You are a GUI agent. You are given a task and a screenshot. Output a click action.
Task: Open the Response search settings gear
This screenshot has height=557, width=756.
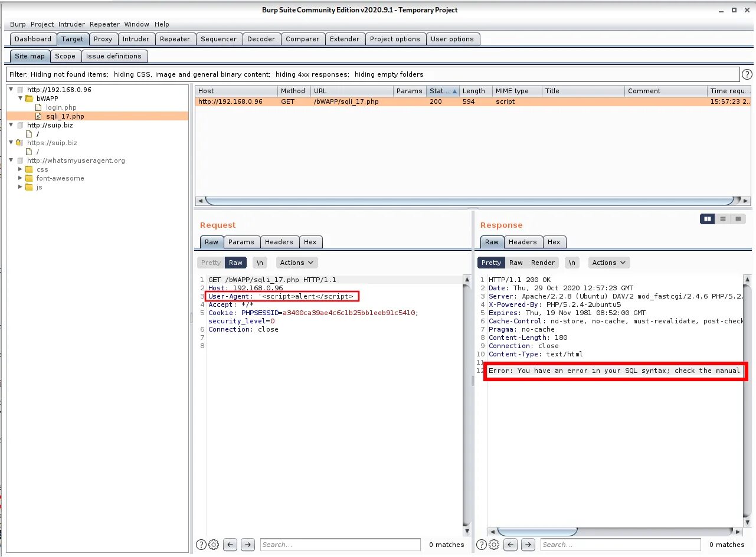tap(494, 545)
